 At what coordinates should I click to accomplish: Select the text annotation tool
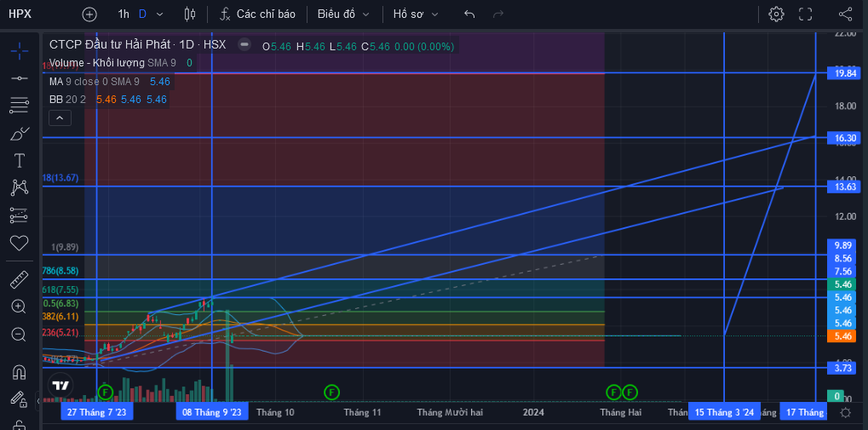click(x=20, y=160)
